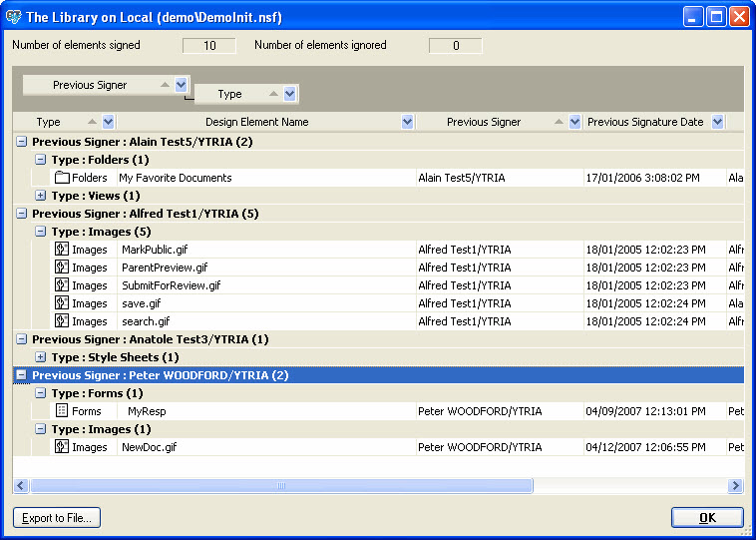756x540 pixels.
Task: Click the image icon next to ParentPreview.gif
Action: [62, 268]
